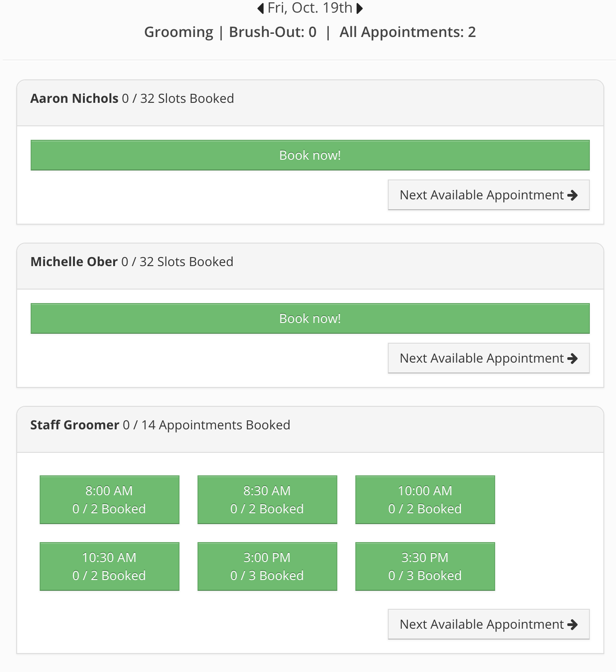Image resolution: width=616 pixels, height=672 pixels.
Task: Click the arrow icon in Staff Groomer's Next Available button
Action: pyautogui.click(x=573, y=625)
